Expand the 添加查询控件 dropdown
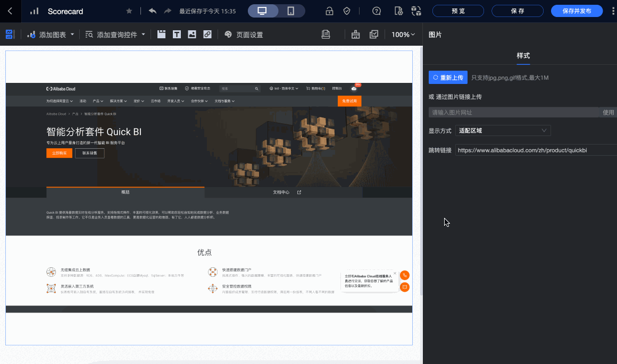The width and height of the screenshot is (617, 364). [115, 35]
